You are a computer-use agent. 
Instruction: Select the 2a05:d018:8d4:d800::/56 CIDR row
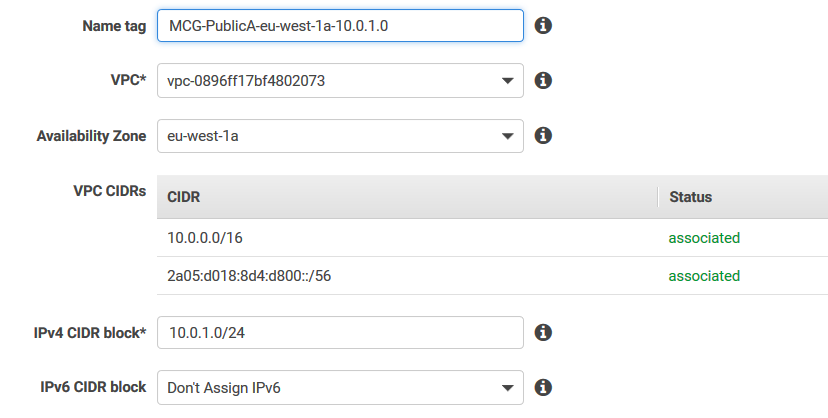pos(249,276)
